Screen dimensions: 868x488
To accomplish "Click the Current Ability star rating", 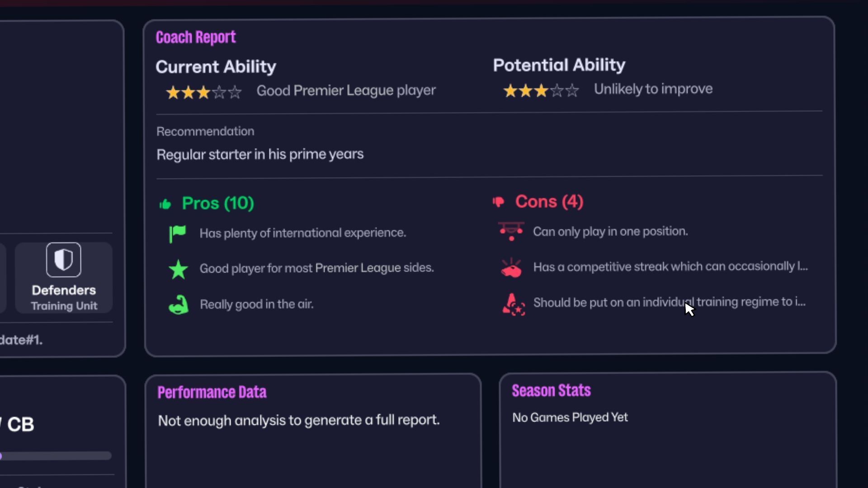I will click(204, 93).
